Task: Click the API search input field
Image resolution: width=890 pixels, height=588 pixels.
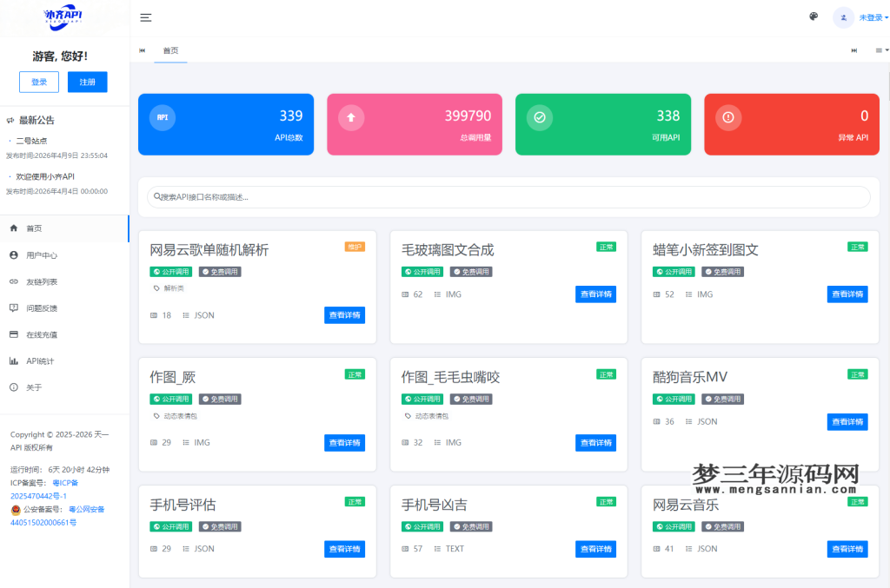Action: [x=509, y=197]
